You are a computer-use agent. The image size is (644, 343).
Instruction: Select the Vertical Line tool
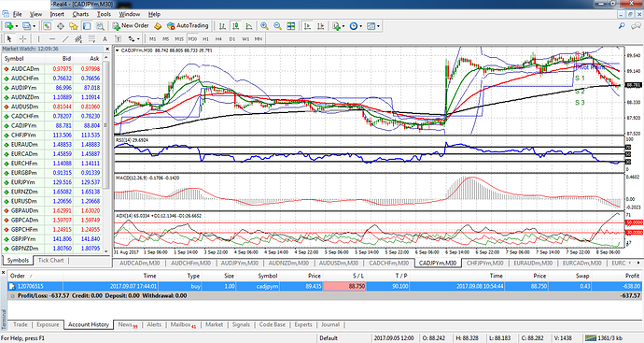pos(38,39)
